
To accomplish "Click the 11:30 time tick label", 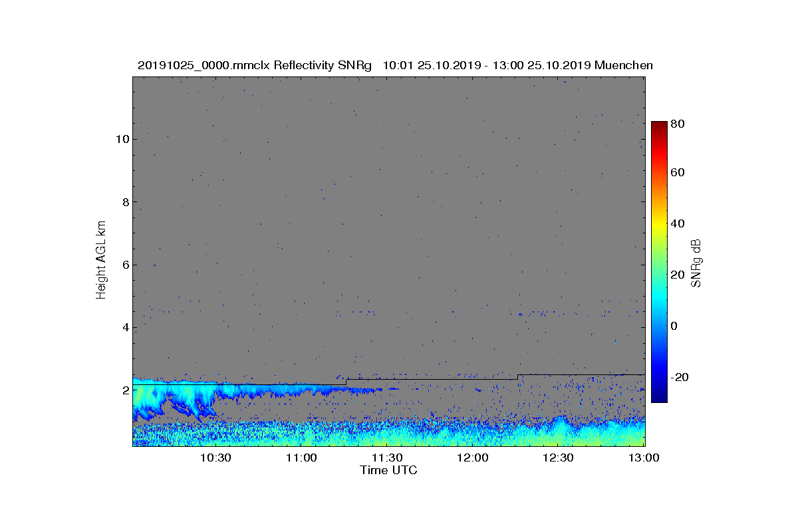I will tap(387, 458).
